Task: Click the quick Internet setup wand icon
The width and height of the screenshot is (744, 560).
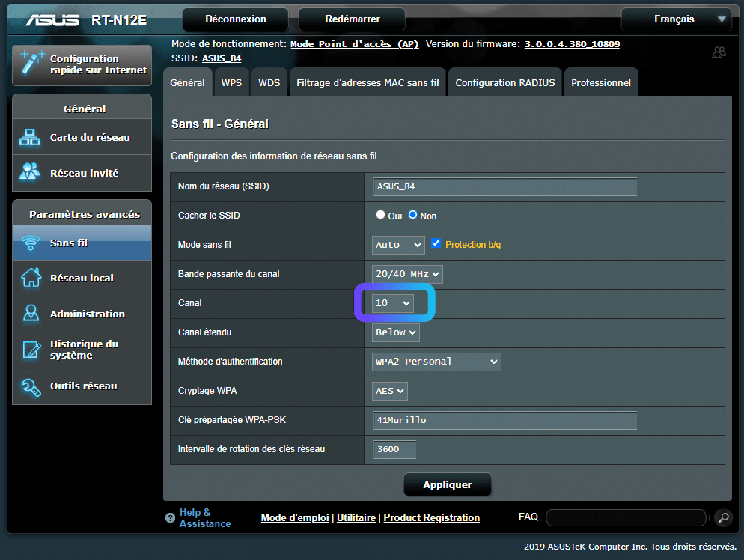Action: pos(31,64)
